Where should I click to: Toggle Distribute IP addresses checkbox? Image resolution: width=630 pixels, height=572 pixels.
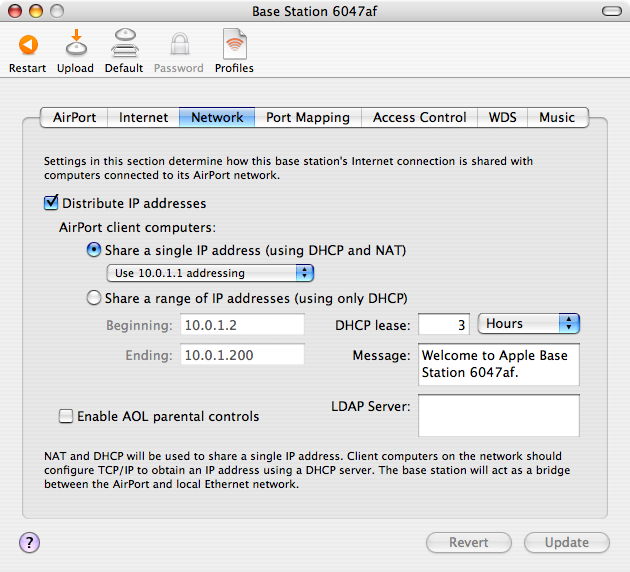coord(51,202)
